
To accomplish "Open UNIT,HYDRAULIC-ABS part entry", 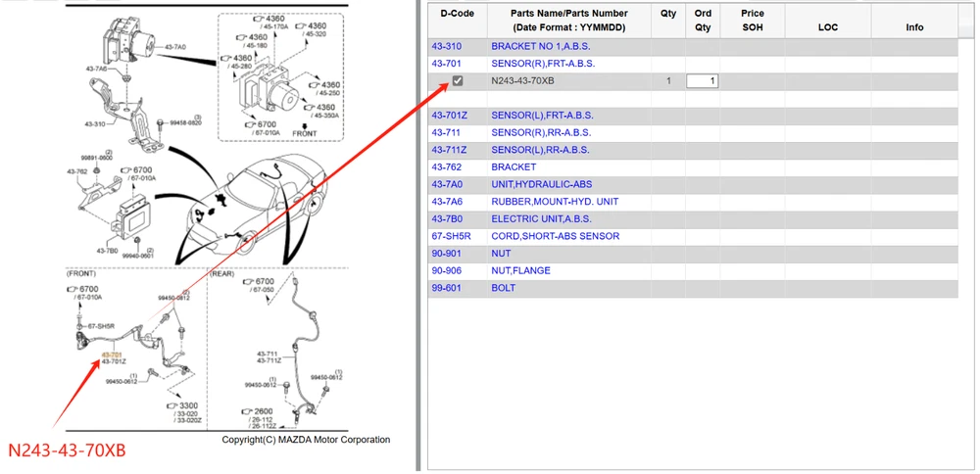I will click(541, 184).
